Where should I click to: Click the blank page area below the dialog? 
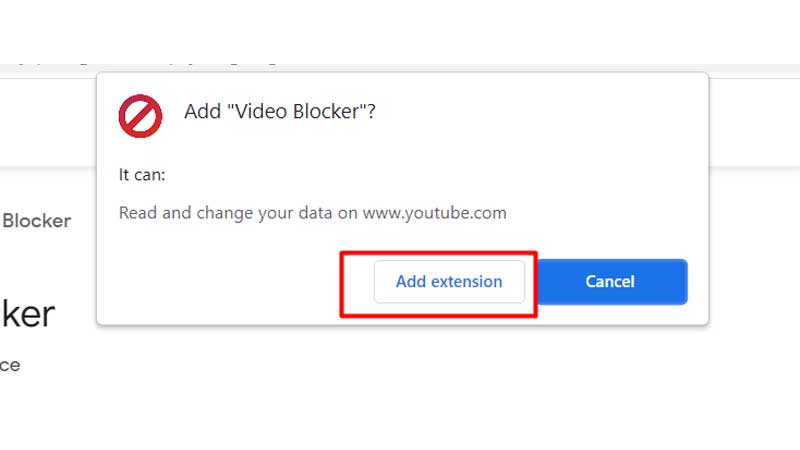[400, 388]
